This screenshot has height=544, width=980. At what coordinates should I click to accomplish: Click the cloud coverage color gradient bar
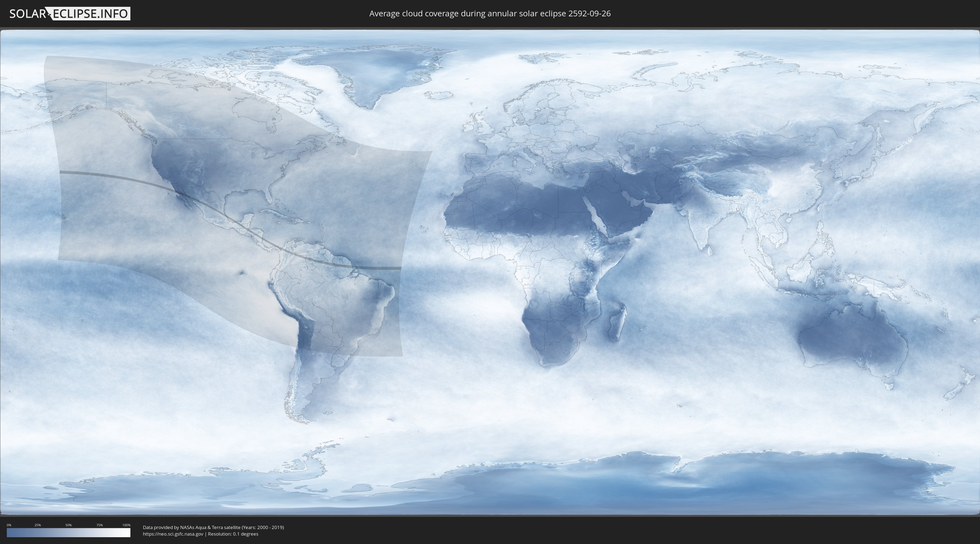pos(69,533)
